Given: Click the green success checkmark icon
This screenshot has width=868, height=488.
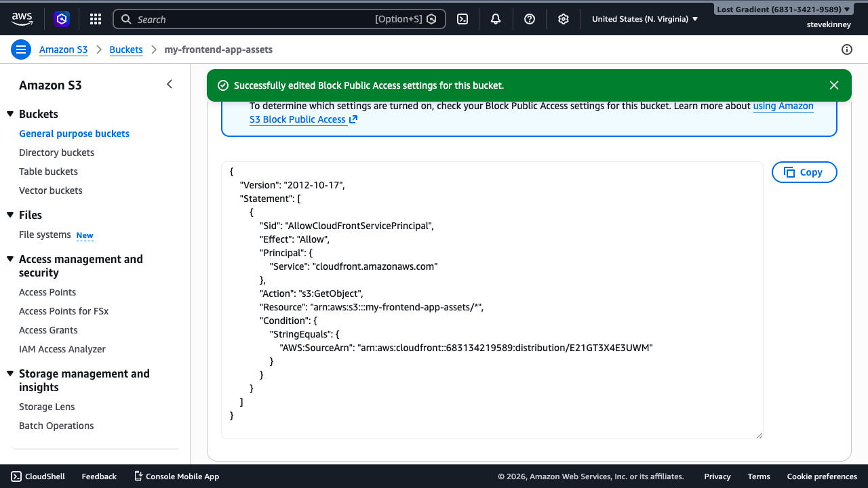Looking at the screenshot, I should [222, 85].
